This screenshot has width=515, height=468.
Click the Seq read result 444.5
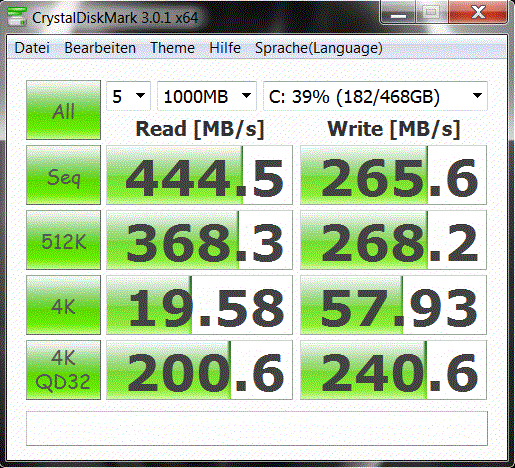pos(199,175)
